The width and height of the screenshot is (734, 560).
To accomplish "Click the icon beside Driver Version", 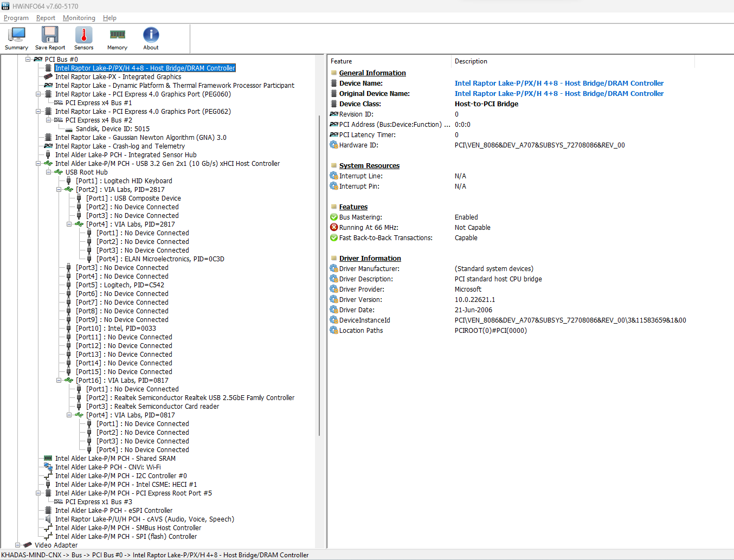I will pos(334,300).
